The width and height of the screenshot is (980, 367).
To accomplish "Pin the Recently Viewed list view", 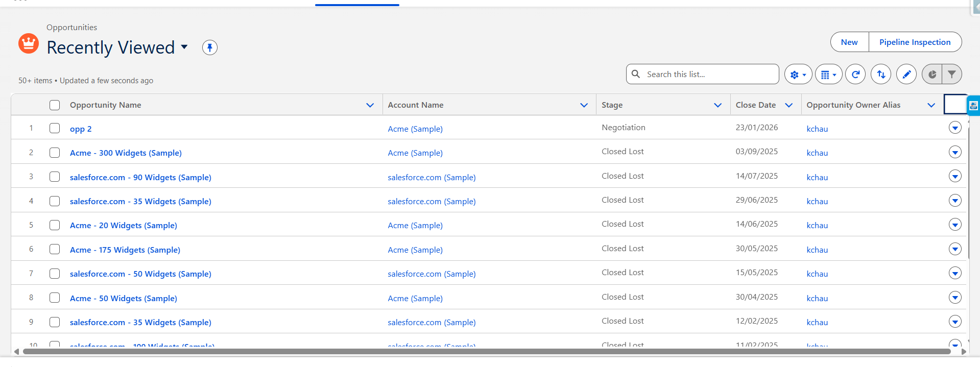I will [x=209, y=47].
